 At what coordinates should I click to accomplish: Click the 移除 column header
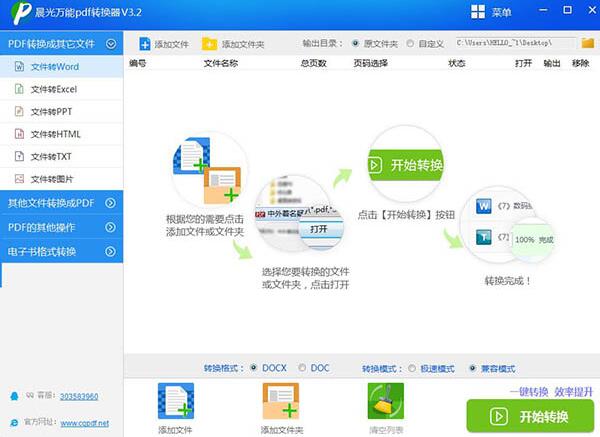tap(580, 63)
